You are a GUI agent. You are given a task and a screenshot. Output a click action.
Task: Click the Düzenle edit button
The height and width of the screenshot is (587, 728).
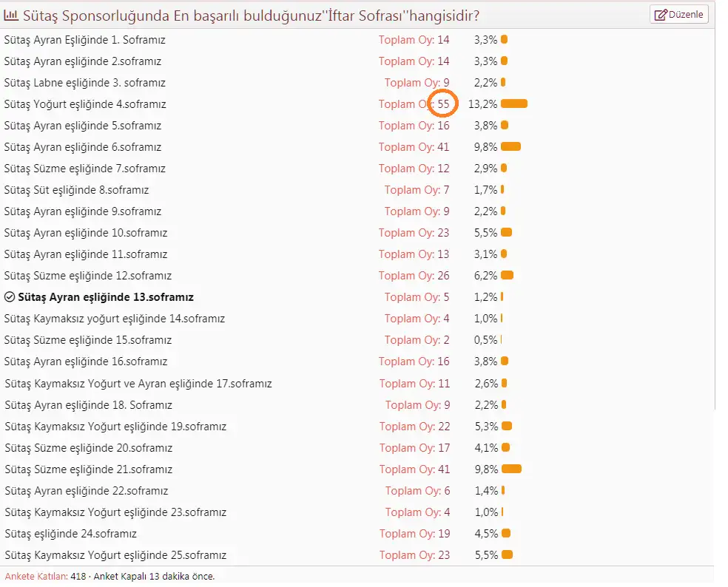pos(678,14)
